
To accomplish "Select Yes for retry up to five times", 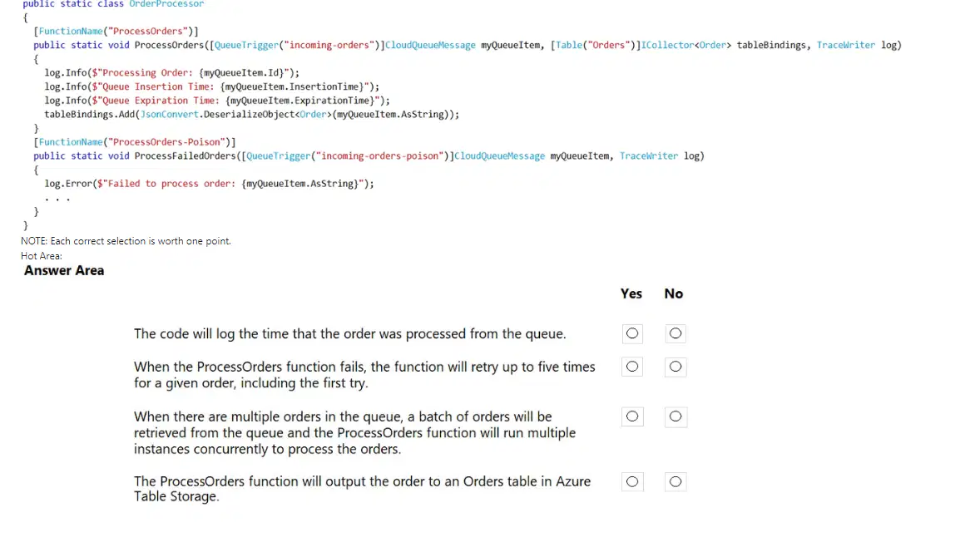I will (x=632, y=367).
